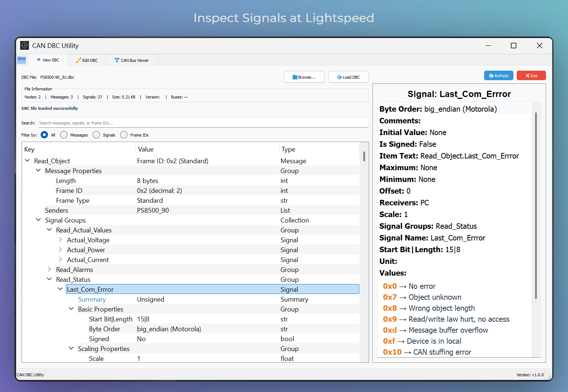568x392 pixels.
Task: Enable the Signals filter option
Action: click(96, 135)
